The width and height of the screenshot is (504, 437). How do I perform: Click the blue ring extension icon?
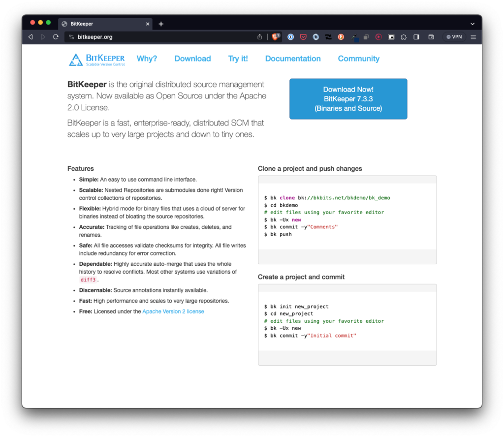point(315,37)
